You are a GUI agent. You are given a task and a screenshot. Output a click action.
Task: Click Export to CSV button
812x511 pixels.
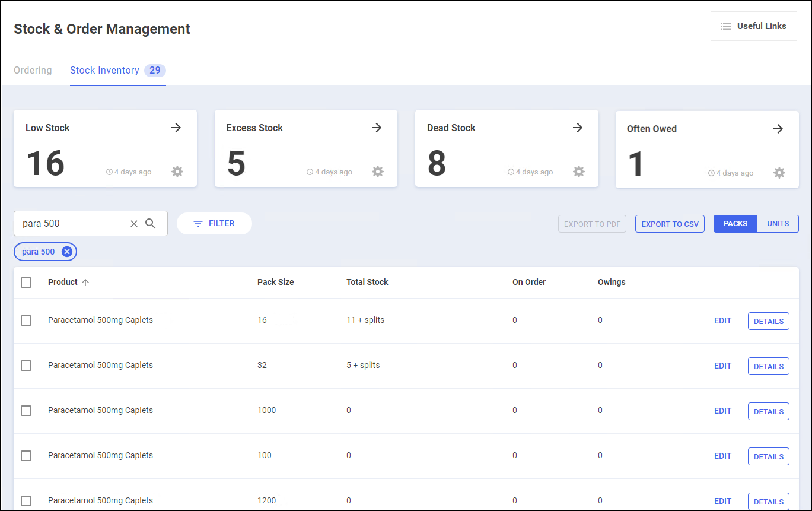670,224
